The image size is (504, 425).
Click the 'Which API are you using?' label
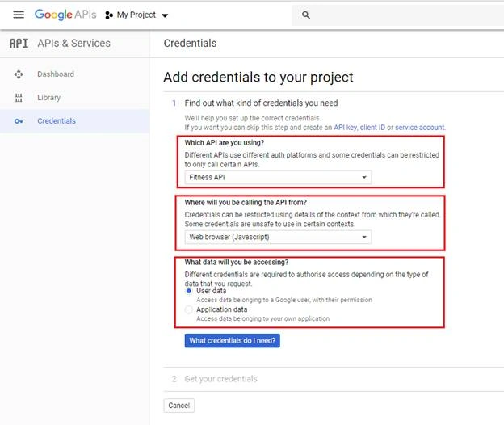(x=225, y=143)
